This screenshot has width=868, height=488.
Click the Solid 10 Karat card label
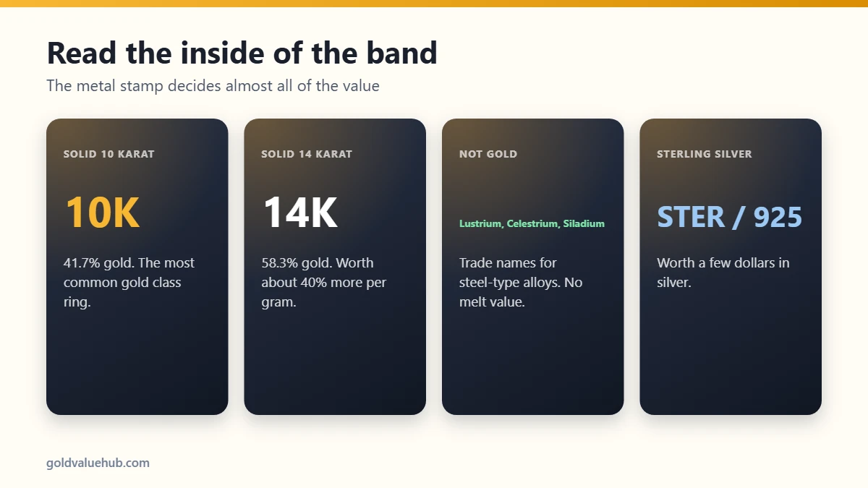(x=109, y=154)
